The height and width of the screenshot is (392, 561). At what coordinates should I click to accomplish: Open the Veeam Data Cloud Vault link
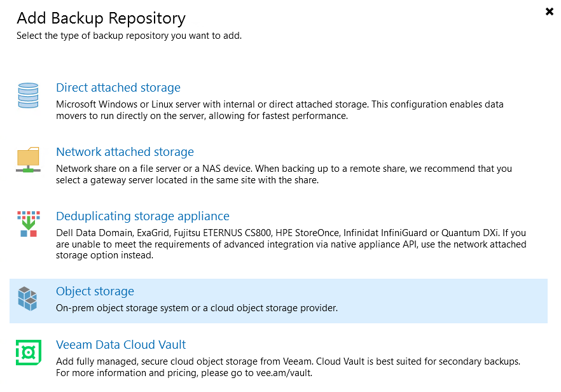point(120,344)
